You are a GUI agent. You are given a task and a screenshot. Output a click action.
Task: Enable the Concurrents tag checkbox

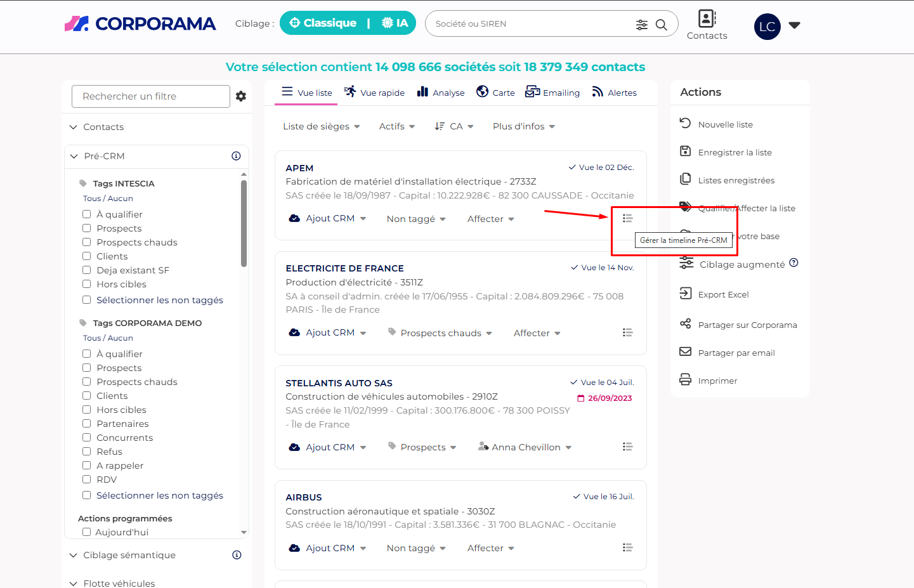pos(87,437)
